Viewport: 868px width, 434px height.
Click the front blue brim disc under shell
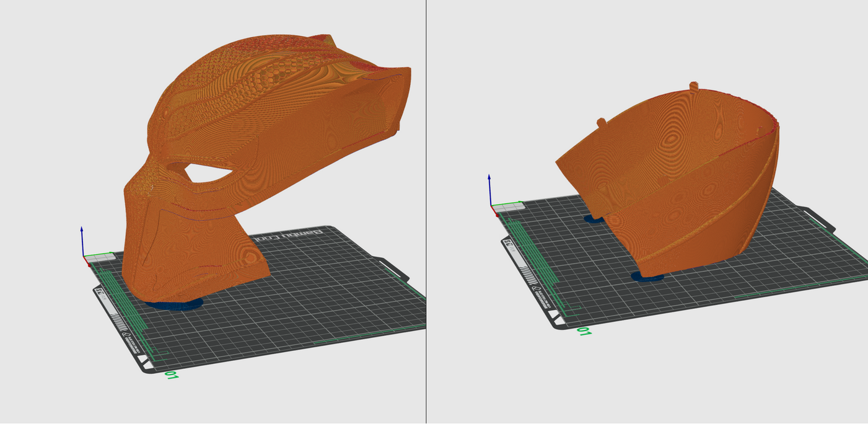coord(647,277)
